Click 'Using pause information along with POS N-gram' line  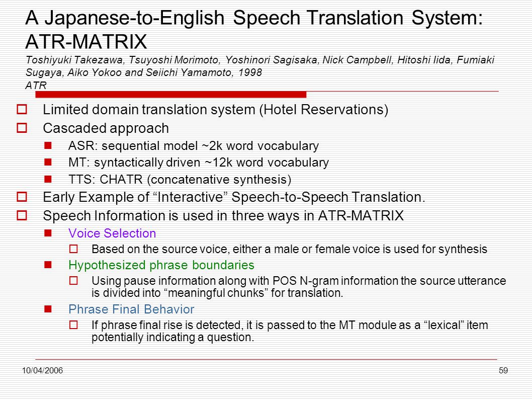pos(299,281)
